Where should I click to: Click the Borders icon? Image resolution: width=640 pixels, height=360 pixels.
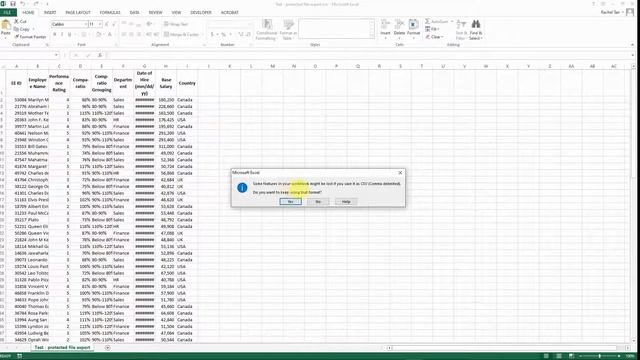click(84, 35)
